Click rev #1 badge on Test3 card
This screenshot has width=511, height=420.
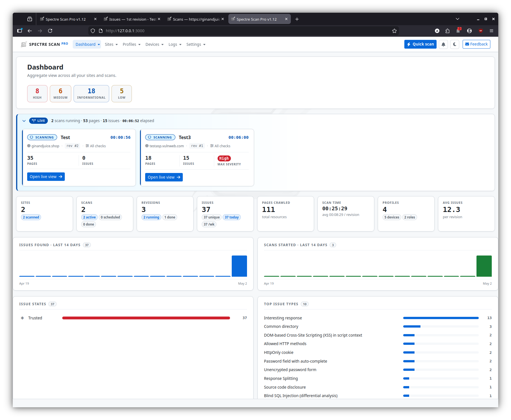(197, 146)
